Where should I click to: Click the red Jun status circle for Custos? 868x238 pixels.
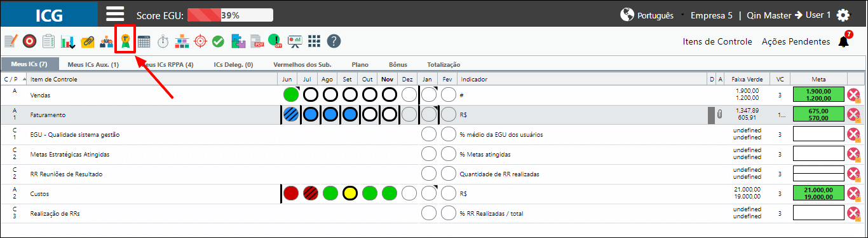pos(291,193)
